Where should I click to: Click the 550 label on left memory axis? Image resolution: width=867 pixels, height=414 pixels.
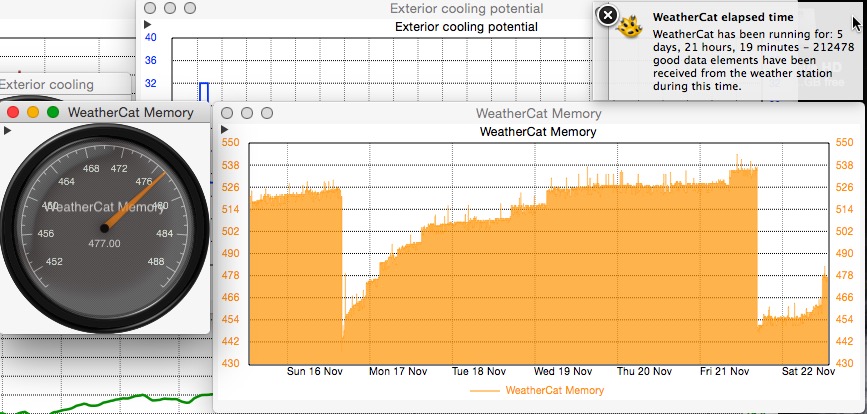pos(230,143)
